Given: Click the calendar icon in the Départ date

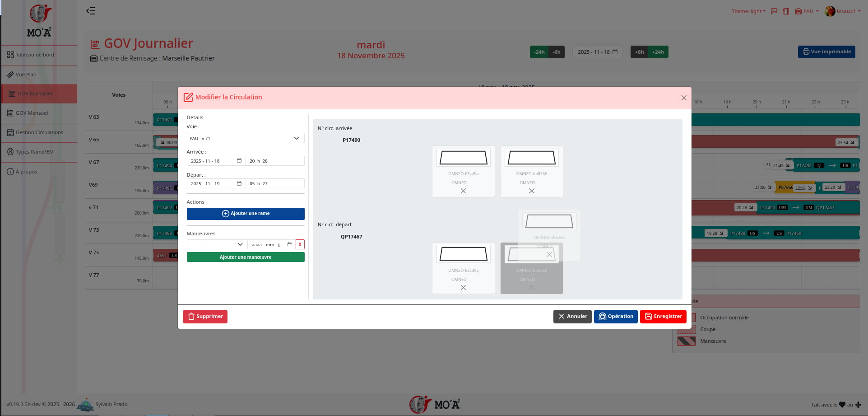Looking at the screenshot, I should (239, 183).
